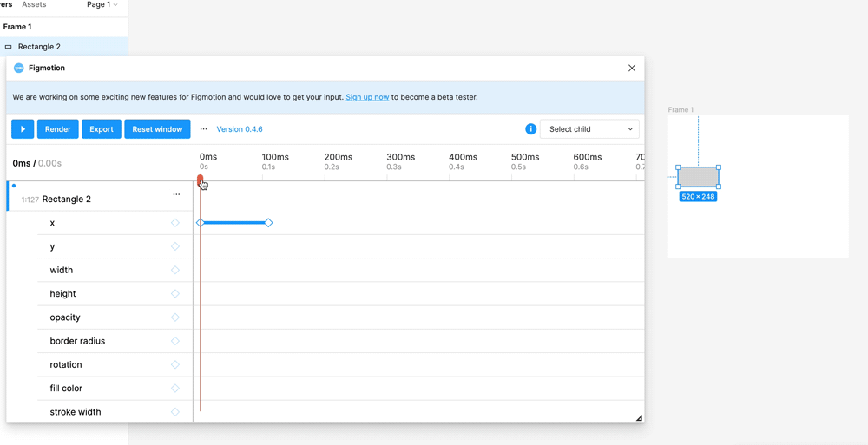The height and width of the screenshot is (445, 868).
Task: Toggle keyframe diamond for the opacity property
Action: 175,317
